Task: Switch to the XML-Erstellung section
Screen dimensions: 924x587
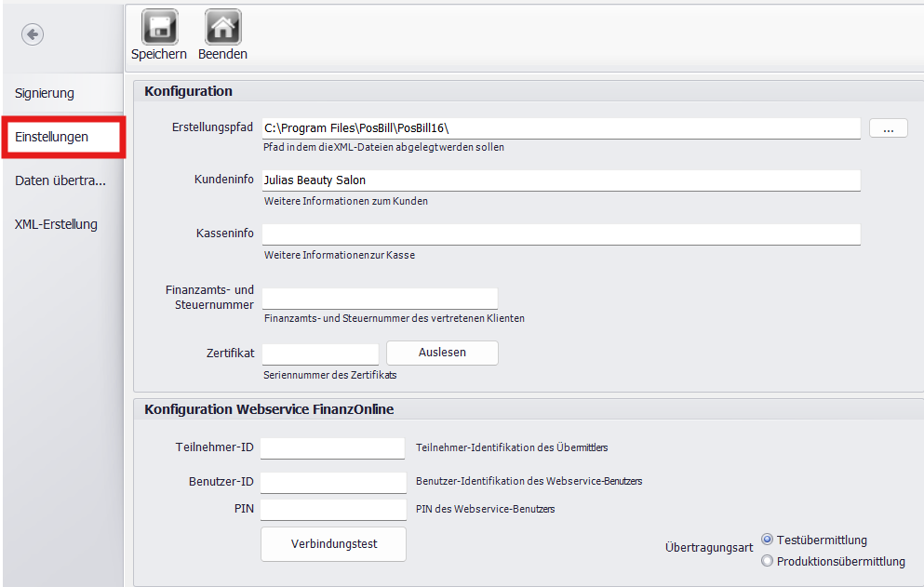Action: tap(56, 224)
